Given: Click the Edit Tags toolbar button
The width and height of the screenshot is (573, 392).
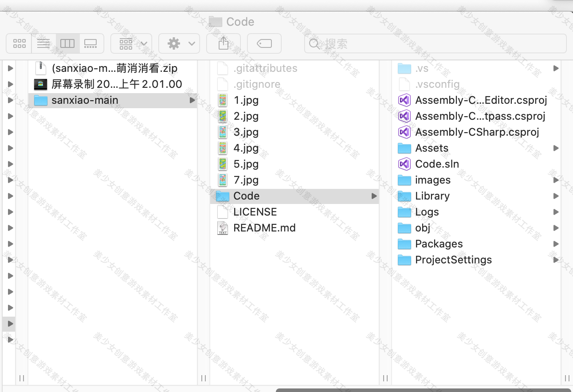Looking at the screenshot, I should coord(264,43).
